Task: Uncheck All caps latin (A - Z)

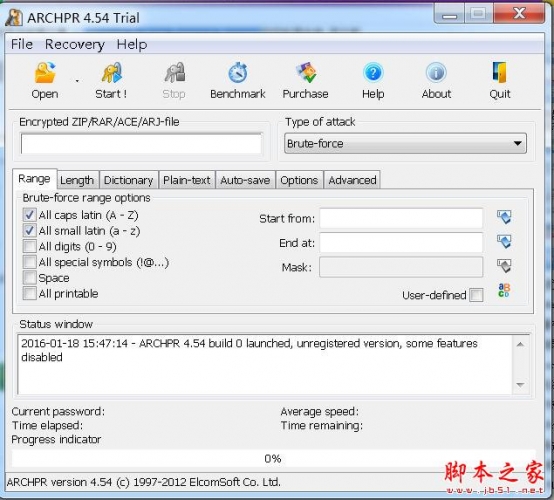Action: 29,214
